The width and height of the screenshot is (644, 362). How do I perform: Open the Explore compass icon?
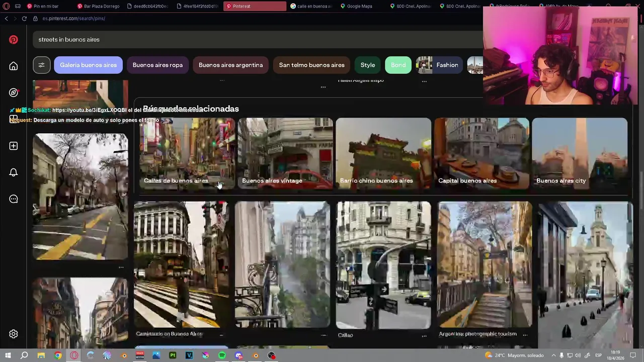click(14, 93)
